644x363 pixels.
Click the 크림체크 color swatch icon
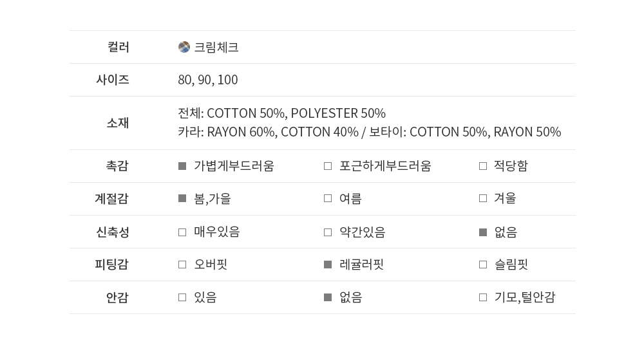pos(184,47)
